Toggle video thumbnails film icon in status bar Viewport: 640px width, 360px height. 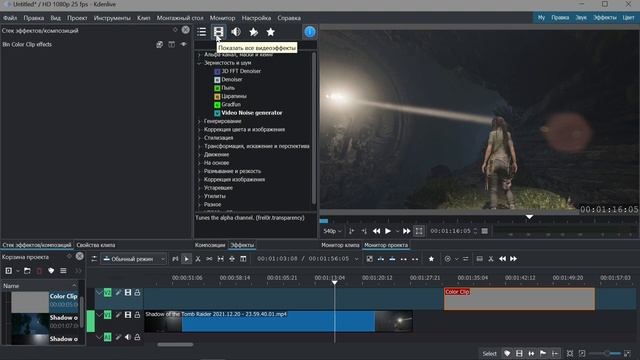[x=519, y=353]
